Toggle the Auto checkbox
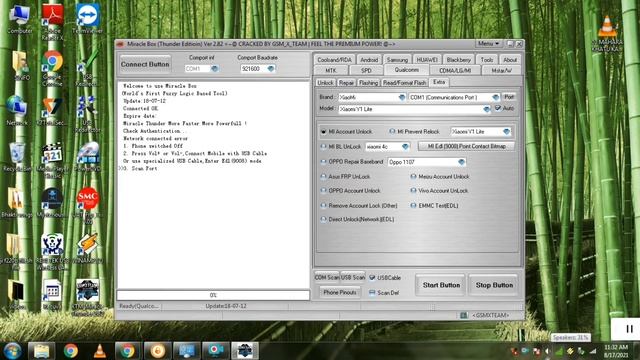Viewport: 640px width, 360px height. [498, 108]
